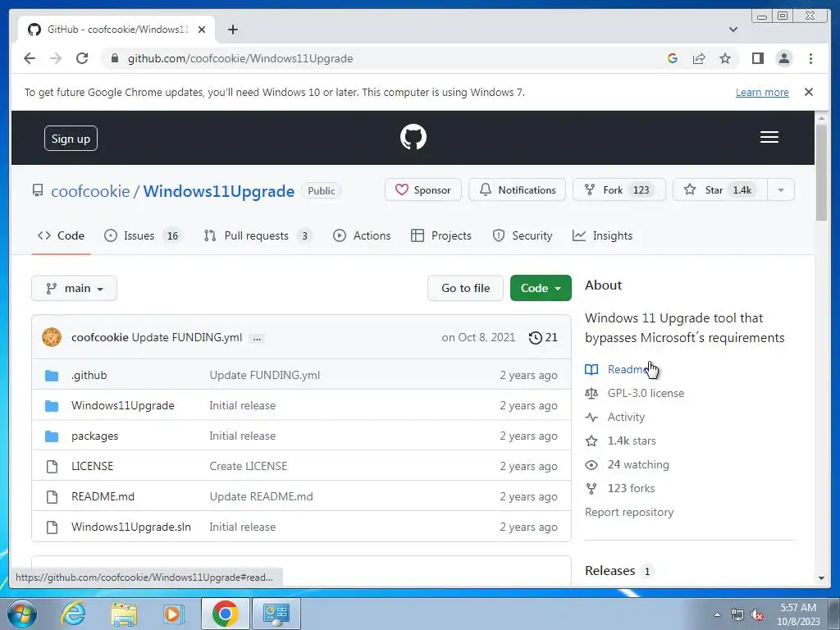The height and width of the screenshot is (630, 840).
Task: Toggle the Chrome side panel icon
Action: [x=757, y=58]
